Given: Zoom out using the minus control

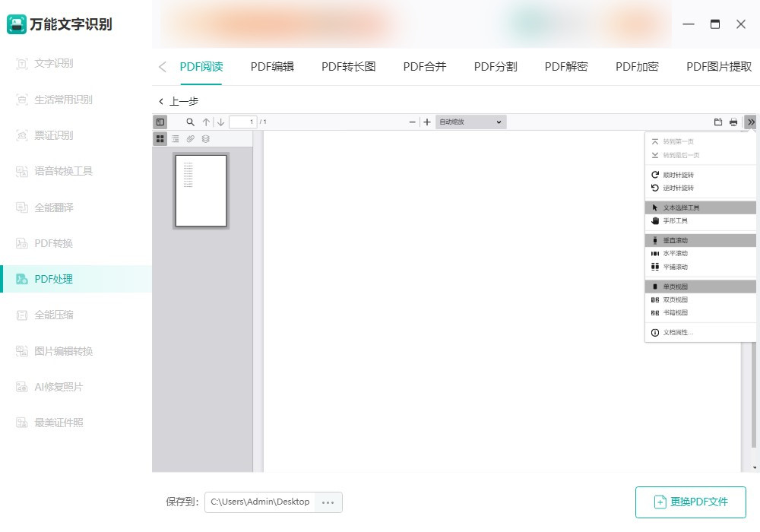Looking at the screenshot, I should pyautogui.click(x=412, y=122).
